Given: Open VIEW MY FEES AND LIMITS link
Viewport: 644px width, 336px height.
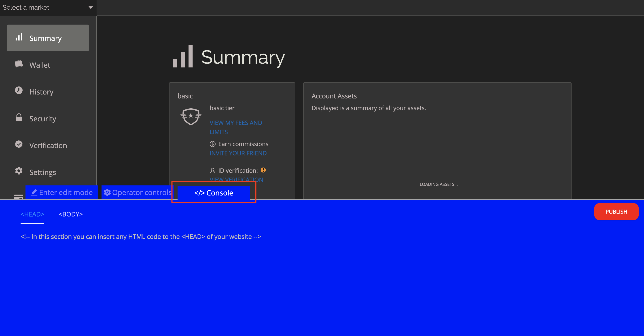Looking at the screenshot, I should coord(235,127).
